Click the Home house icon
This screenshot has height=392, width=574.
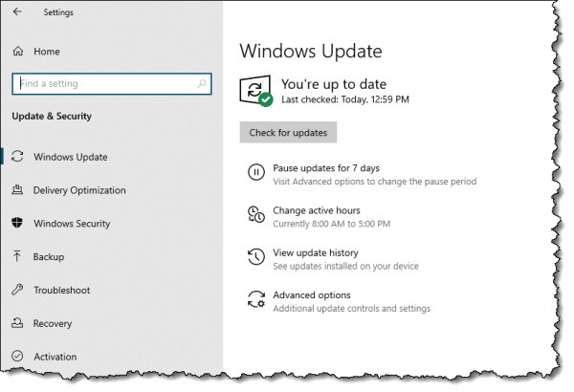coord(18,52)
